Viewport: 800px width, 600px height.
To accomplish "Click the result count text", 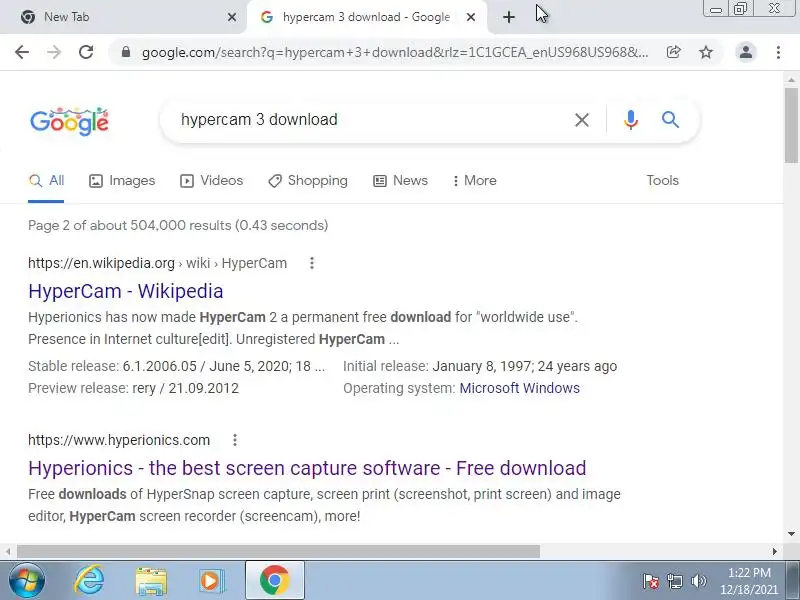I will [x=178, y=226].
